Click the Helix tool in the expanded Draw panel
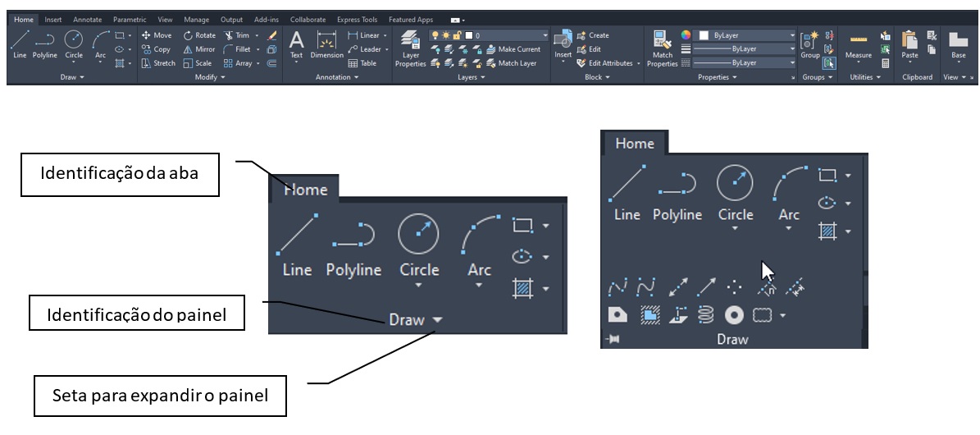The height and width of the screenshot is (435, 980). tap(705, 315)
